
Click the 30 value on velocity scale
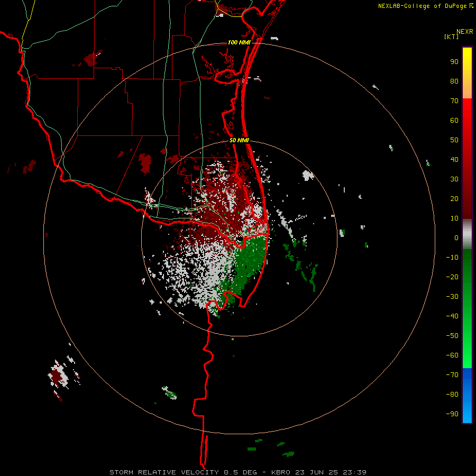[x=454, y=179]
